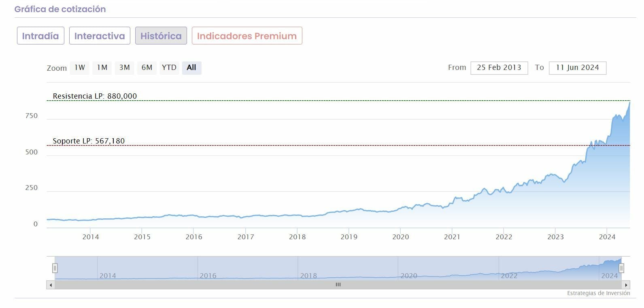The image size is (644, 308).
Task: Show the All zoom range
Action: (191, 68)
